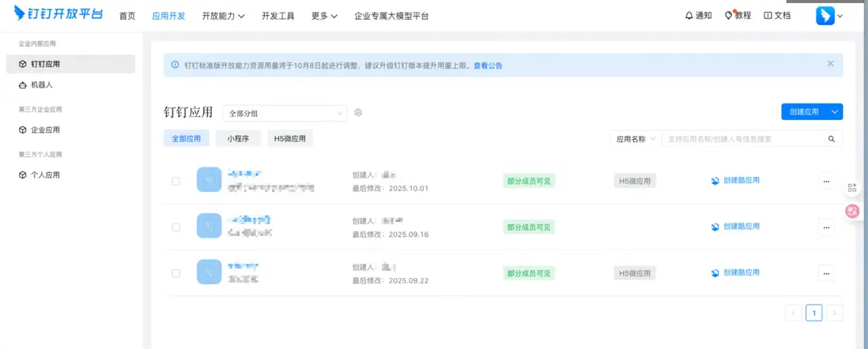Open the 全部分组 group dropdown
The image size is (868, 349).
pos(285,114)
